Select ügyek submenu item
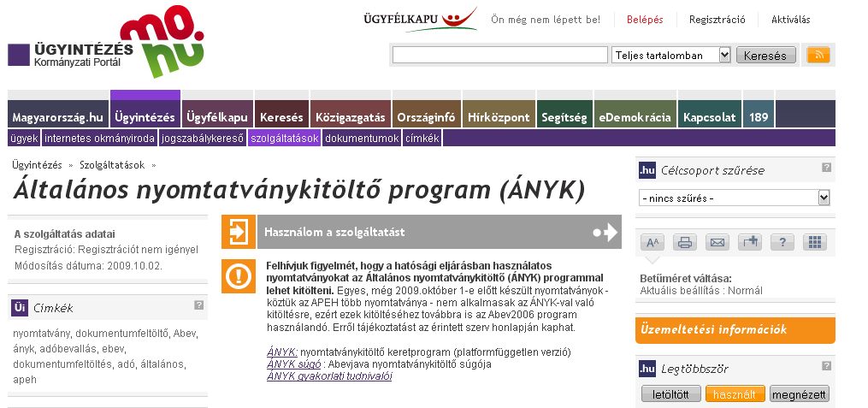Screen dimensions: 868x408 [24, 139]
